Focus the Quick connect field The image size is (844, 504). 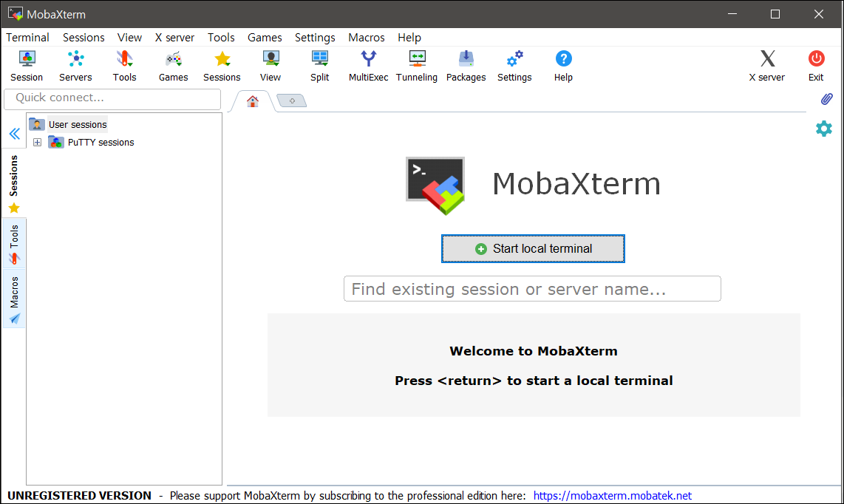pos(112,98)
